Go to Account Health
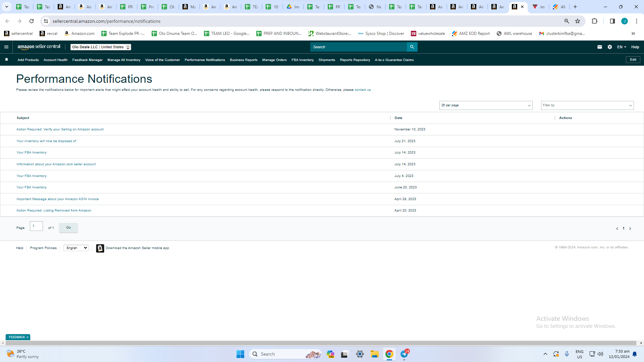644x362 pixels. coord(55,60)
